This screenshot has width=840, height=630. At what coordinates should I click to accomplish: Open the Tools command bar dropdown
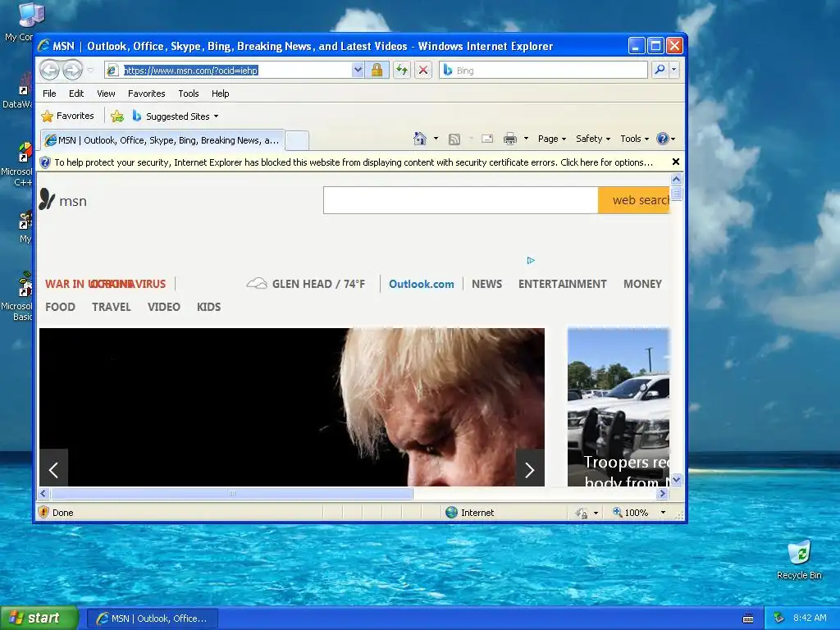tap(634, 139)
